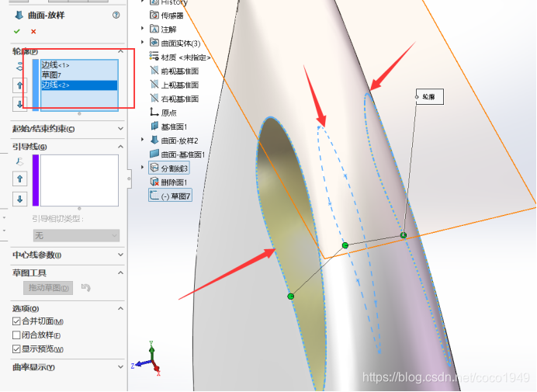The width and height of the screenshot is (537, 392).
Task: Select 曲面-基准面1 feature in the tree
Action: pyautogui.click(x=183, y=154)
